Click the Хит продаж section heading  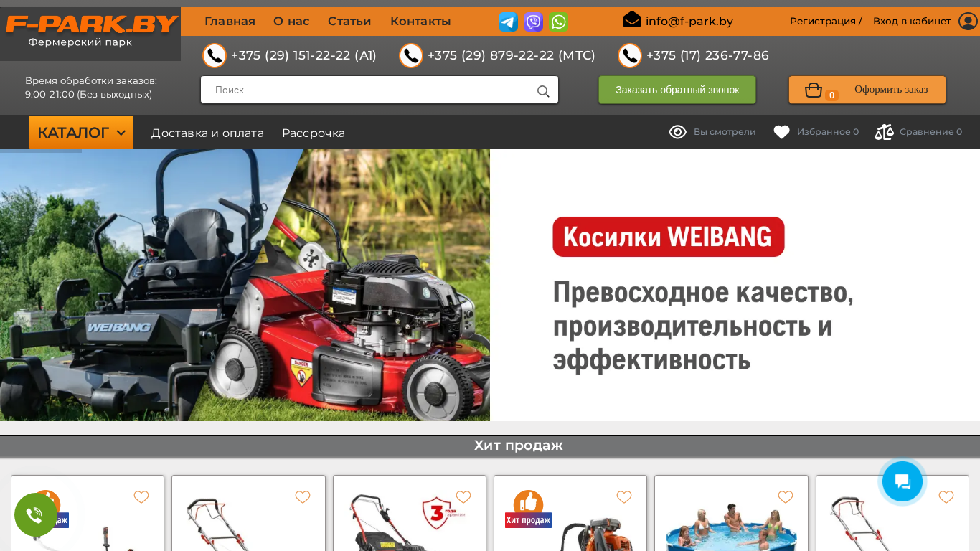(518, 446)
